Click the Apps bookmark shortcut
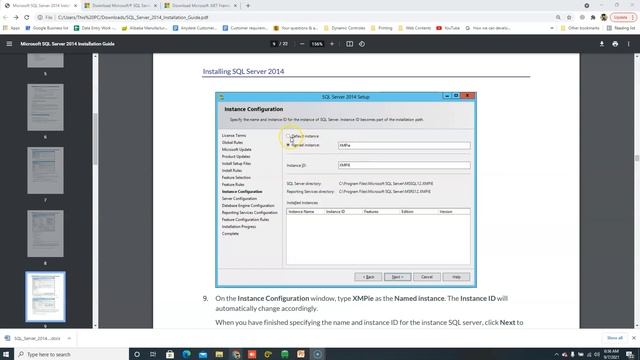 click(x=11, y=28)
